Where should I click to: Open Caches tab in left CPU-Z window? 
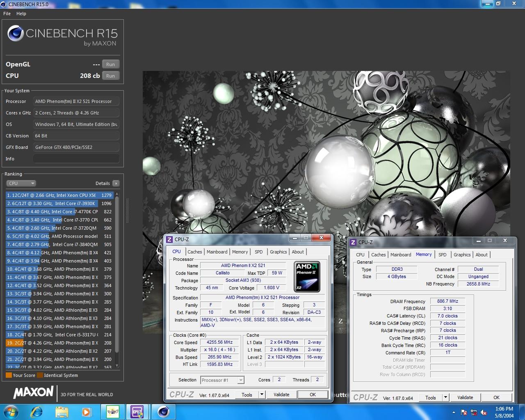coord(195,252)
